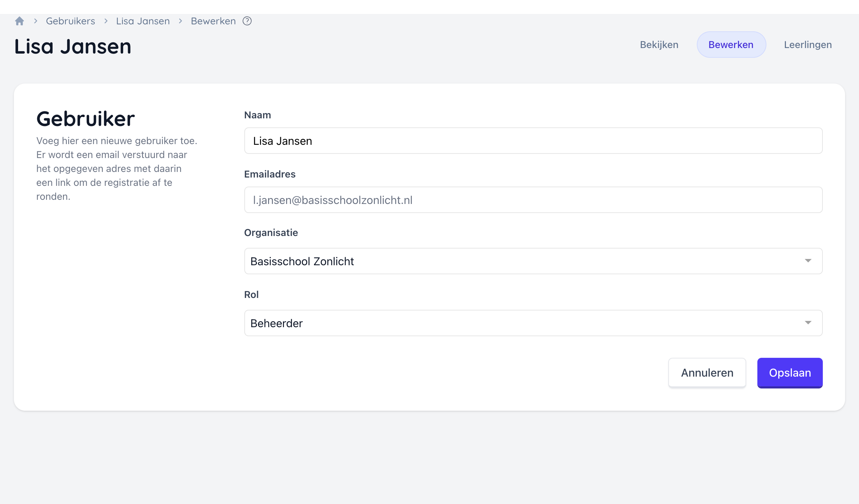Click the Naam field label
The height and width of the screenshot is (504, 859).
258,115
